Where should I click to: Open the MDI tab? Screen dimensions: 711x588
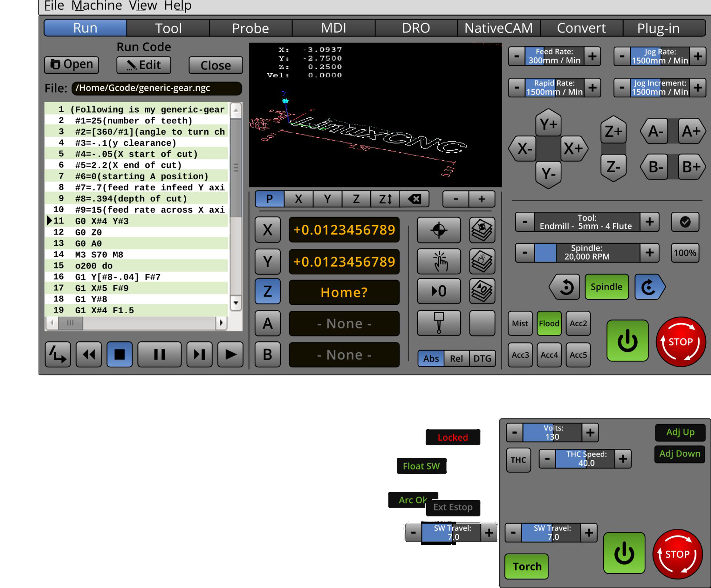pos(333,28)
